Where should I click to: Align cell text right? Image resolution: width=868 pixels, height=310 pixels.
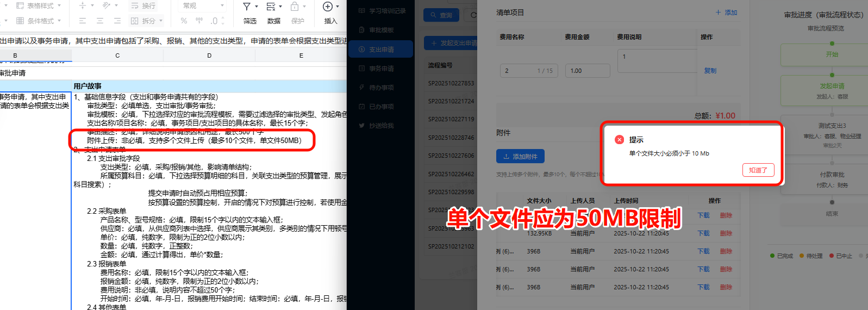point(117,21)
